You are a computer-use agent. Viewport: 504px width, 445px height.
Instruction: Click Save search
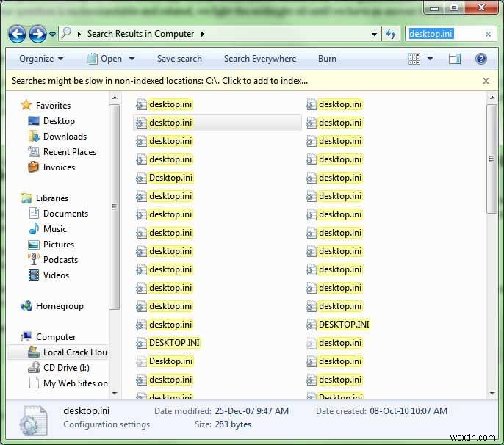click(x=179, y=59)
